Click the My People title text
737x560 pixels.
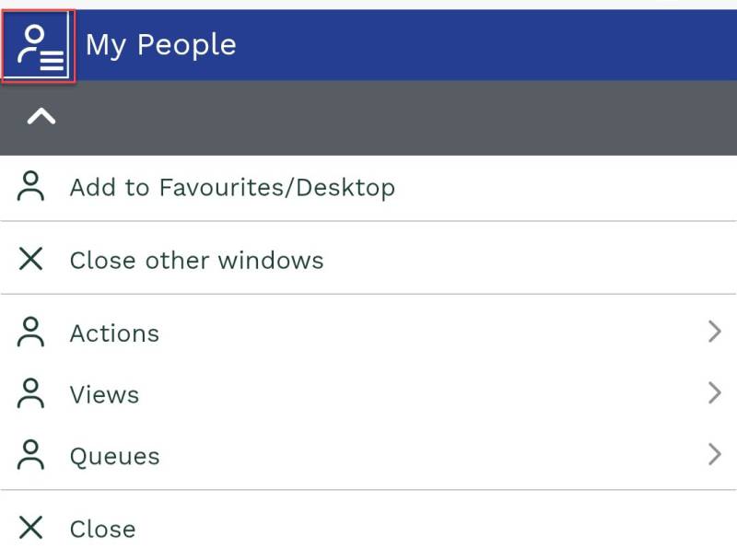click(x=160, y=45)
